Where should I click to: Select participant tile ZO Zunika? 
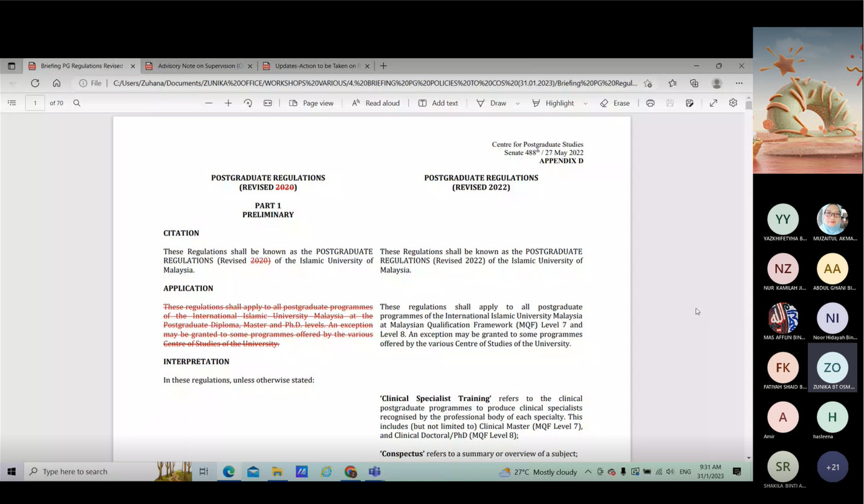click(x=833, y=367)
